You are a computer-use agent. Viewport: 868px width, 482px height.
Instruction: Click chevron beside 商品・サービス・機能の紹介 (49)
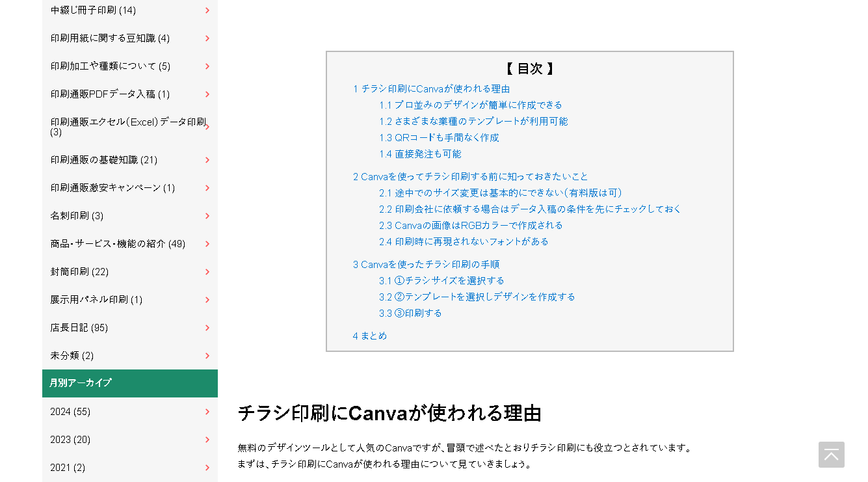pyautogui.click(x=207, y=244)
